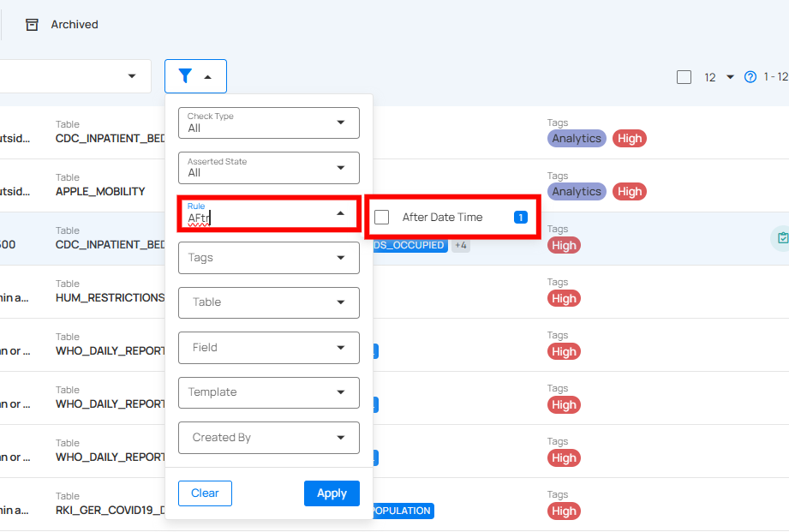Open the Asserted State dropdown
Screen dimensions: 789x532
point(268,168)
